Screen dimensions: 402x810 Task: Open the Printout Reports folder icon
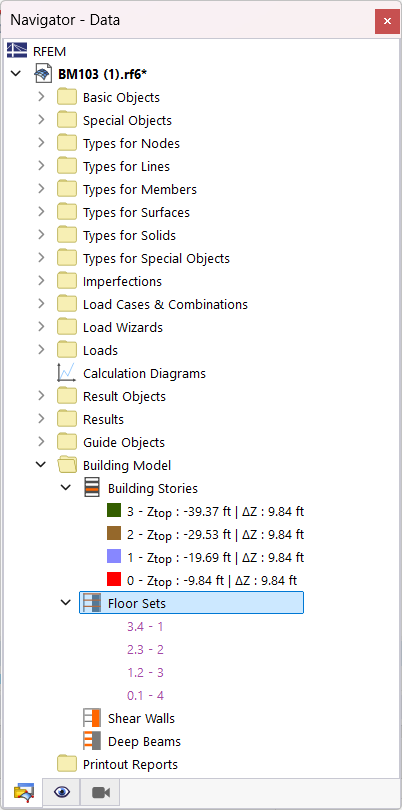[x=67, y=764]
